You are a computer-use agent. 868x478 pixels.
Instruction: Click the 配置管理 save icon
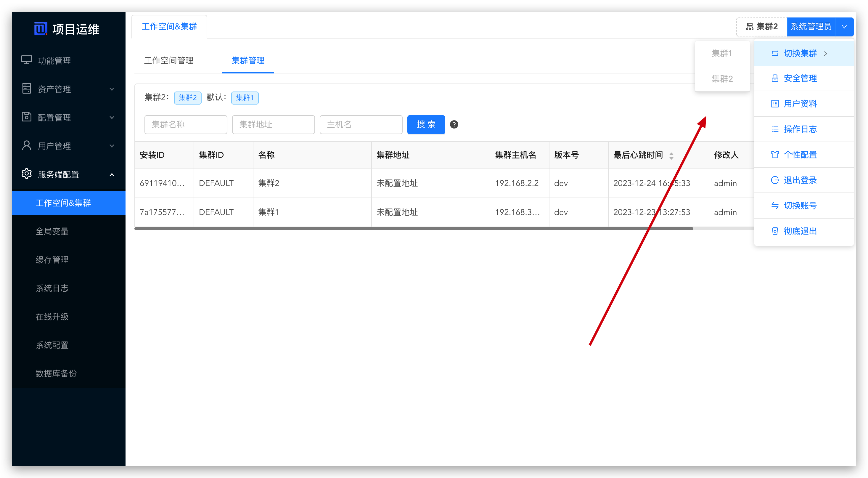click(x=27, y=117)
